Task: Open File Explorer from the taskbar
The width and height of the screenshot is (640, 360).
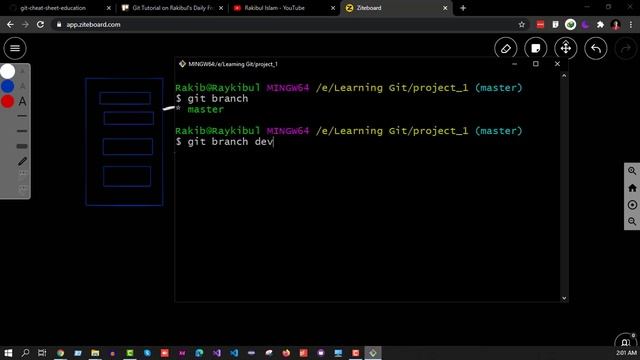Action: (95, 353)
